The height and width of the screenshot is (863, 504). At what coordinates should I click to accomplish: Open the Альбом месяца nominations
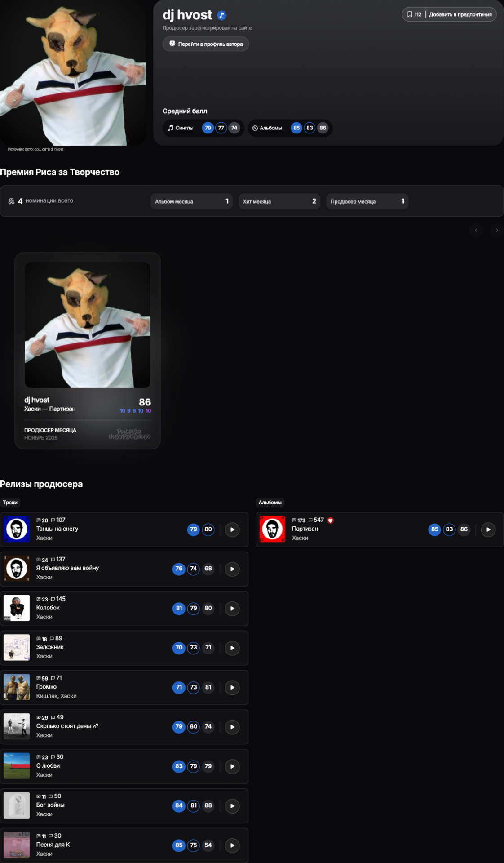[191, 201]
